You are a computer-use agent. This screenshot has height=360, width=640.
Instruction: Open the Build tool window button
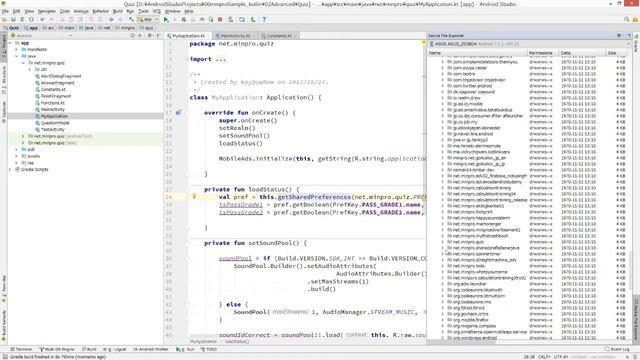pyautogui.click(x=89, y=349)
